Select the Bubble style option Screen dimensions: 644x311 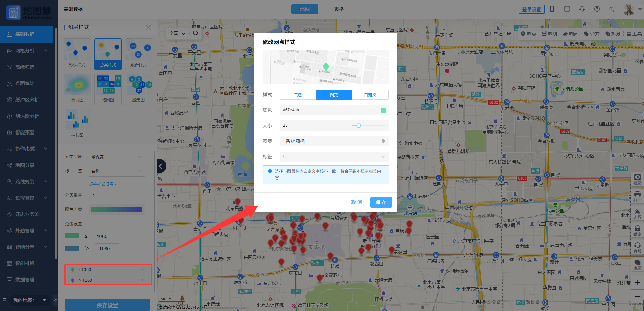click(x=298, y=95)
